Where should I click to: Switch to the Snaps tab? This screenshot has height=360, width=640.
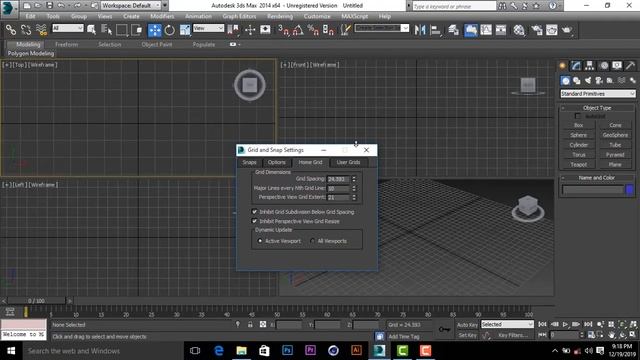click(x=249, y=162)
